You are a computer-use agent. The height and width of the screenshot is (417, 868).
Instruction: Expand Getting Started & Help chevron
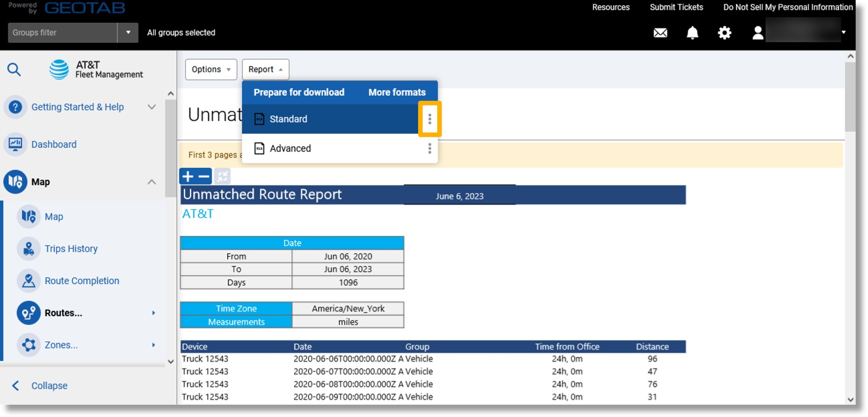coord(152,107)
